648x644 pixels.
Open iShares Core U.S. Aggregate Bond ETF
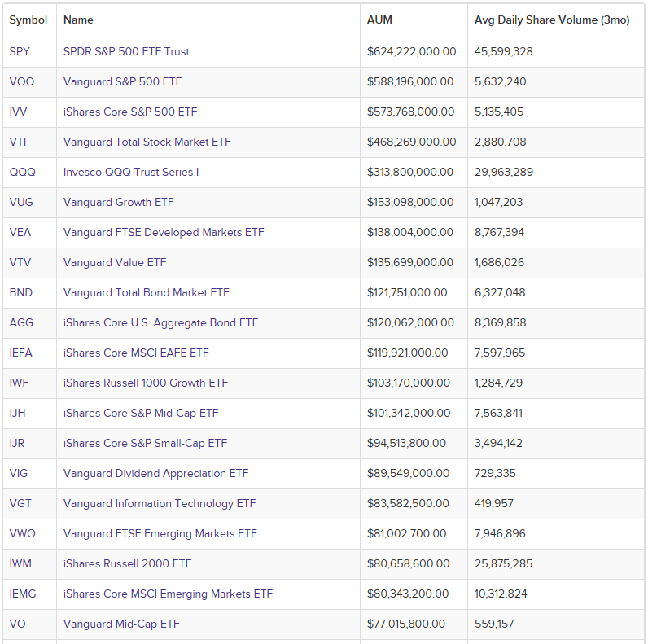click(x=160, y=323)
